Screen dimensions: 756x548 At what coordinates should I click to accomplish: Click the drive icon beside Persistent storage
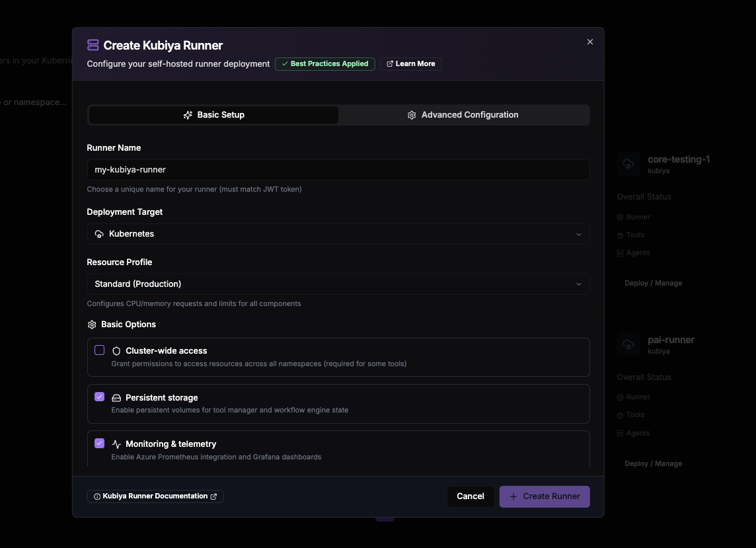point(116,398)
